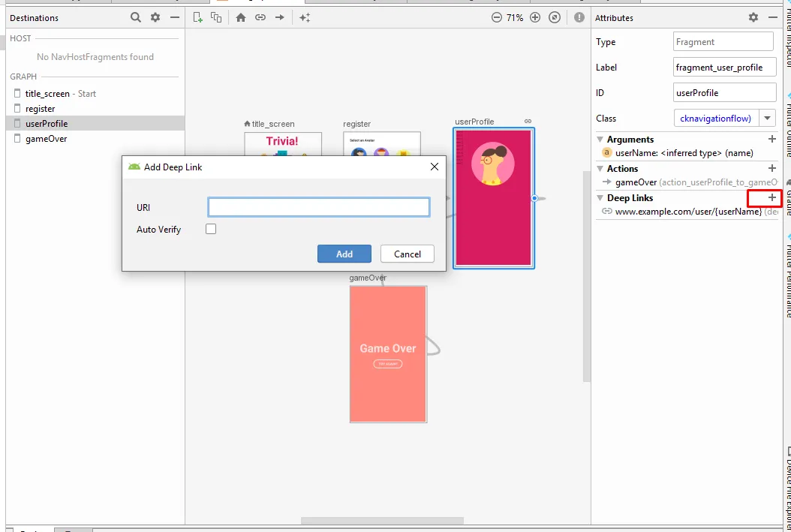The image size is (791, 532).
Task: Enable the Auto Verify checkbox
Action: (x=211, y=229)
